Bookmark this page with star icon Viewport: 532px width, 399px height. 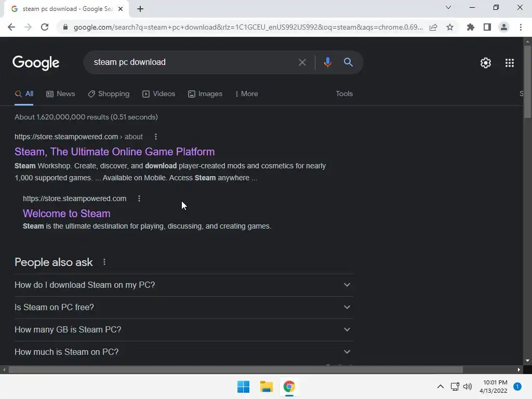click(x=450, y=27)
